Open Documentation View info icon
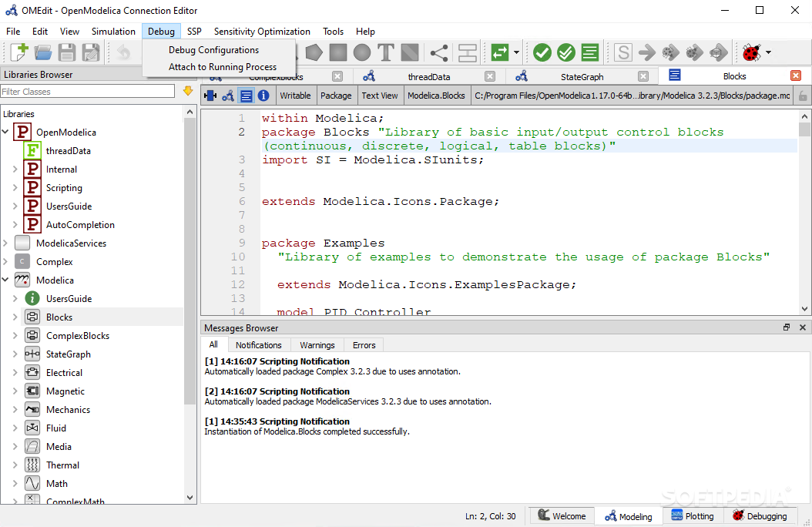 pyautogui.click(x=263, y=96)
